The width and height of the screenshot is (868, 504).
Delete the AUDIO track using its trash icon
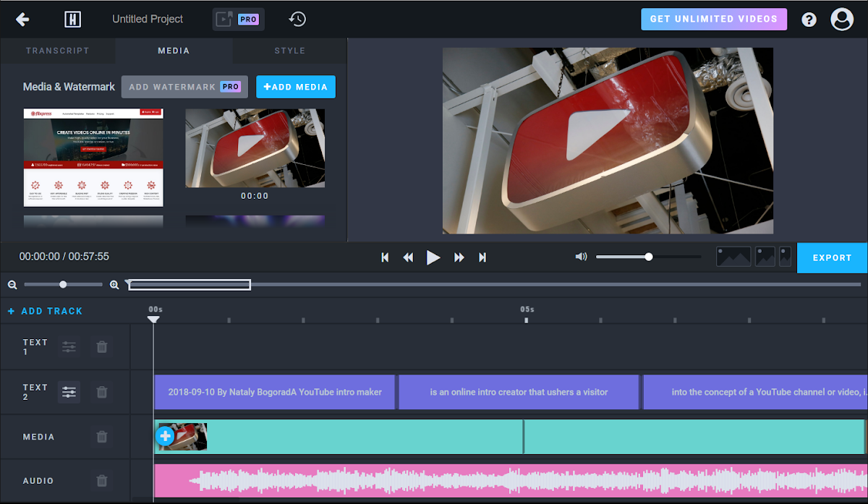[101, 481]
